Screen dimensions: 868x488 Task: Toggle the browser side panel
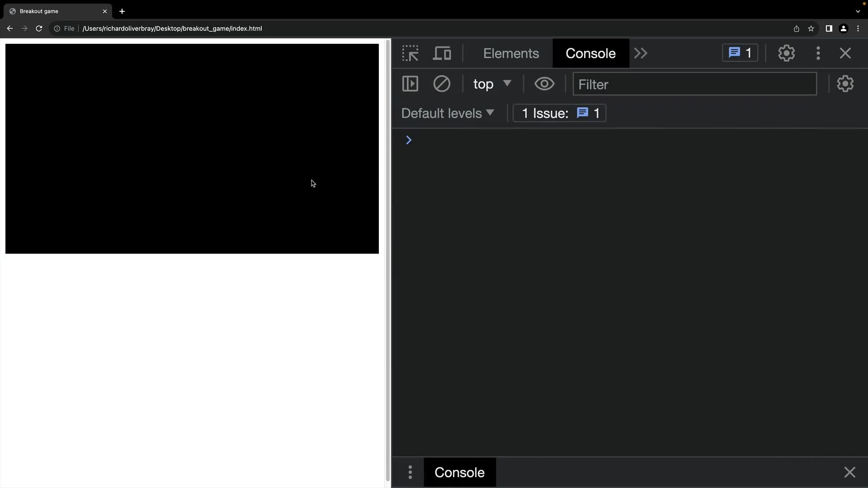829,28
